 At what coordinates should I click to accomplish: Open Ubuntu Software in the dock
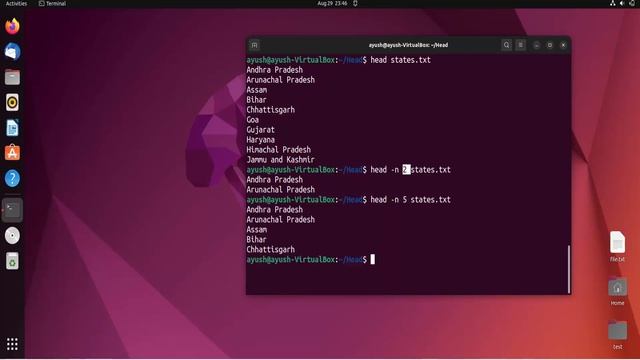[12, 153]
